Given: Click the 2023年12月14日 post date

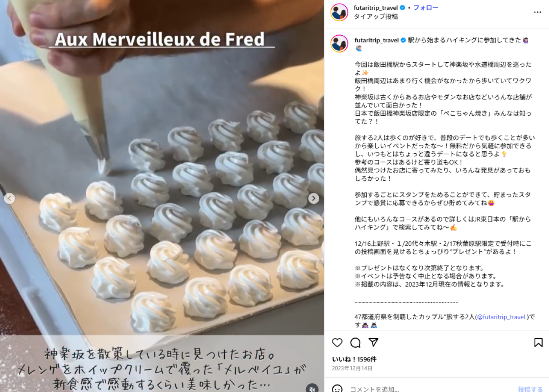Looking at the screenshot, I should pos(352,368).
